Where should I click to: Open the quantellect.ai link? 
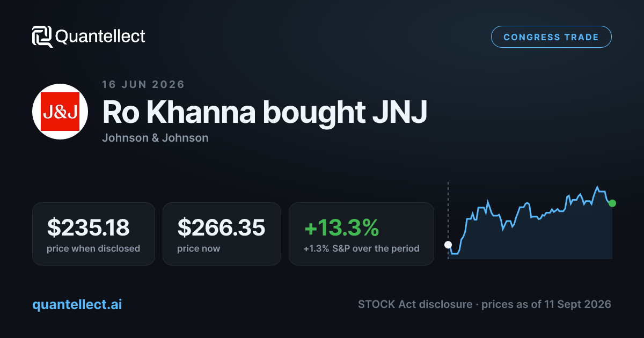pyautogui.click(x=77, y=304)
